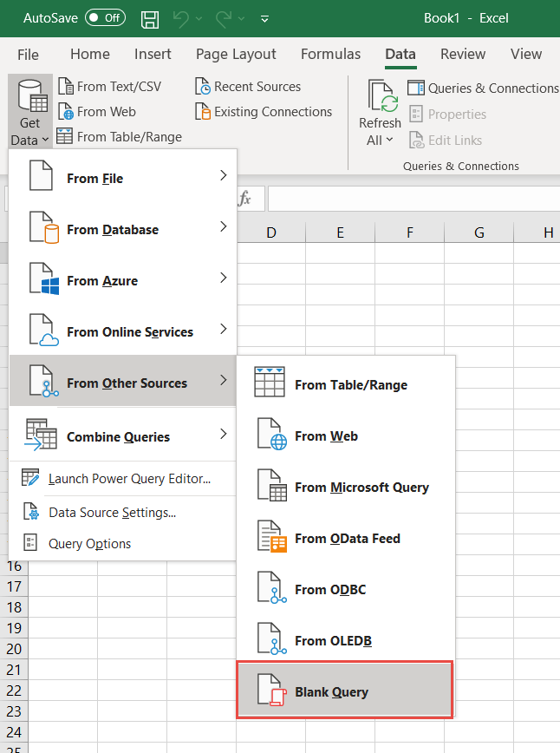
Task: Click the formula bar input field
Action: pos(407,199)
